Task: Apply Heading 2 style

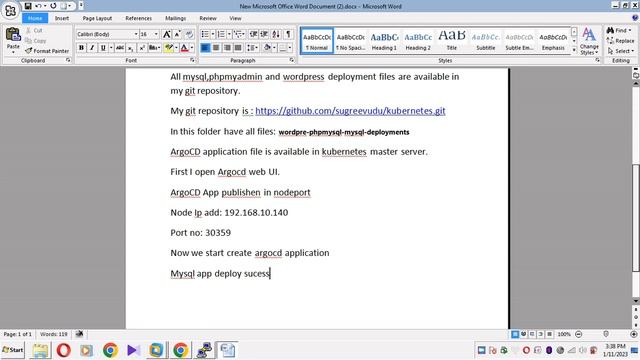Action: [x=418, y=40]
